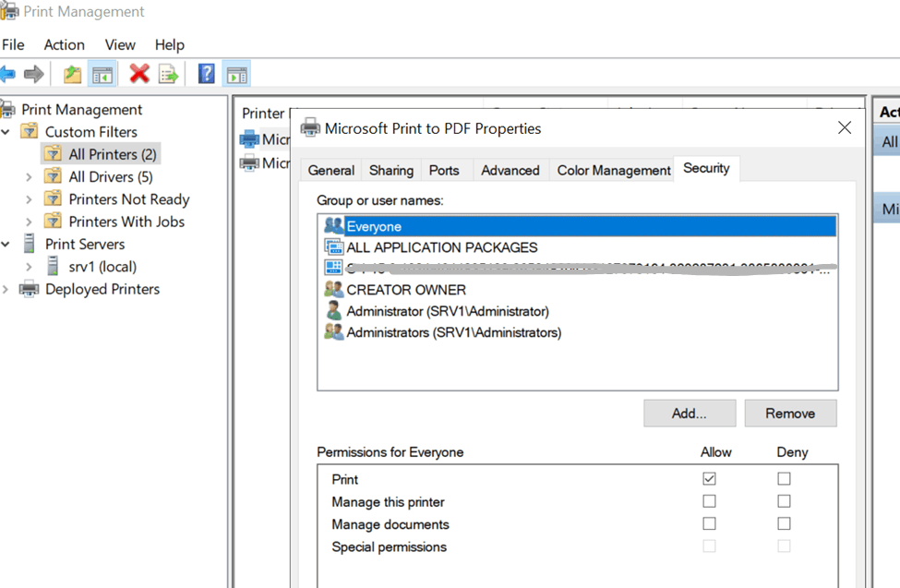The height and width of the screenshot is (588, 900).
Task: Click the Remove button
Action: pos(790,414)
